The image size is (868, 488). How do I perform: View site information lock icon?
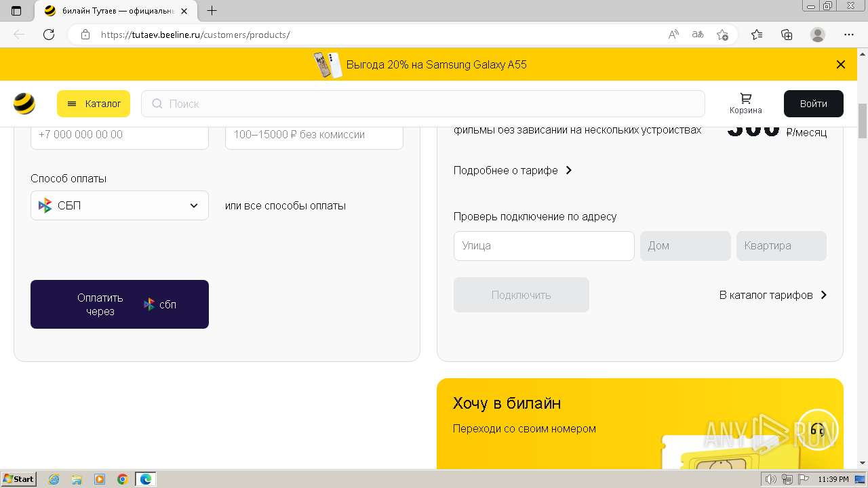tap(85, 35)
